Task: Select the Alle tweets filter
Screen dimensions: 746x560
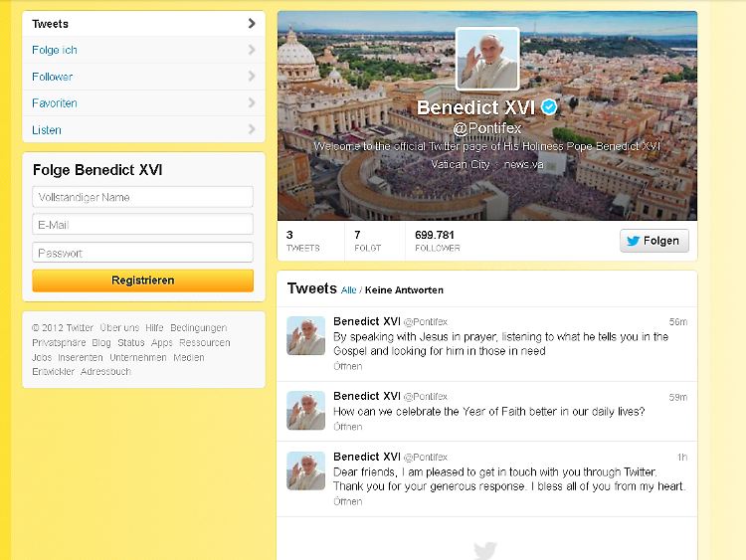Action: 349,290
